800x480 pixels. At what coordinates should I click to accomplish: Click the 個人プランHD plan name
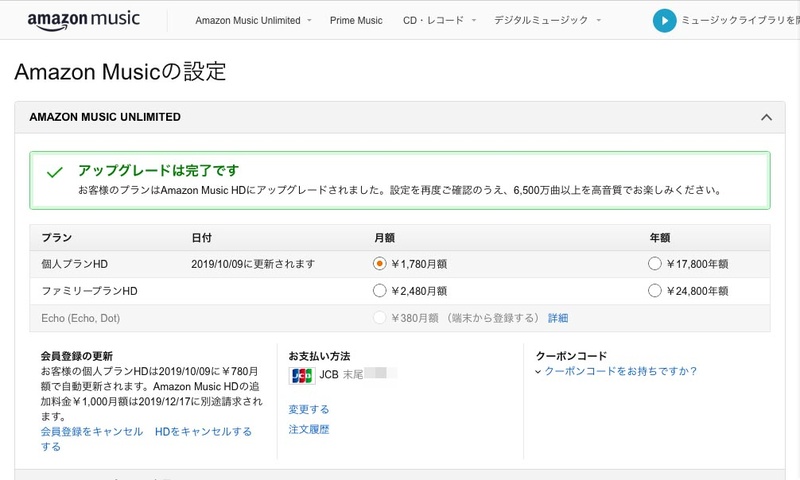74,264
